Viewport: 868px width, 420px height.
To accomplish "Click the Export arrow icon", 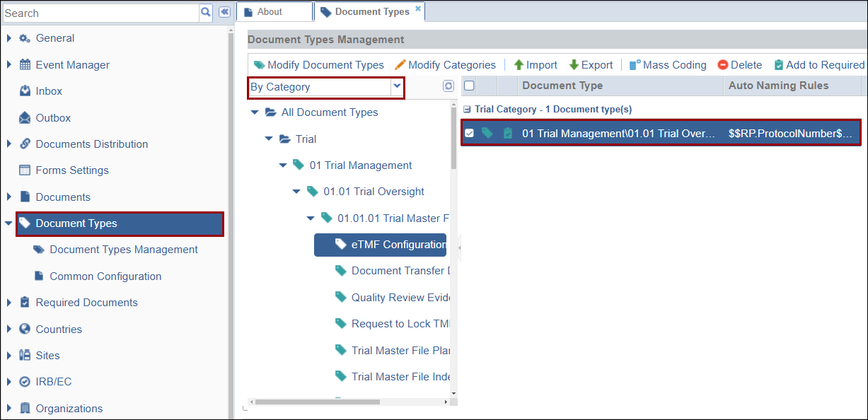I will pos(574,65).
